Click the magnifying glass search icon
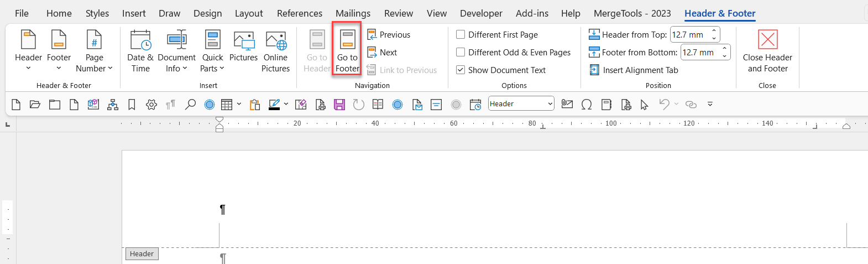868x264 pixels. pos(190,104)
